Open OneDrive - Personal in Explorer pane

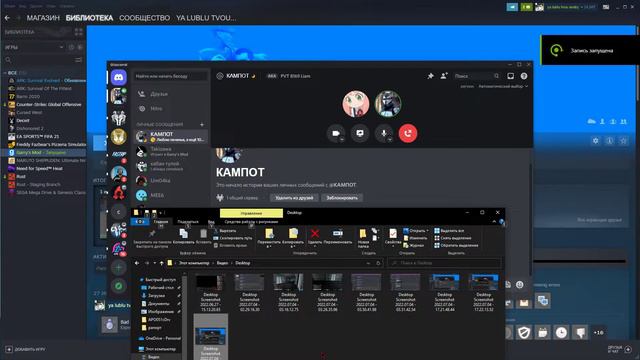pos(160,338)
